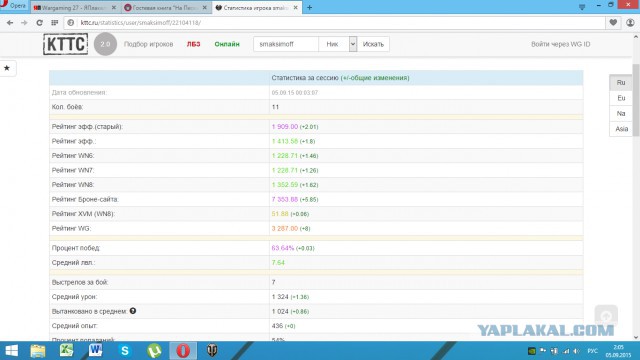Reload the page with refresh icon

[39, 23]
